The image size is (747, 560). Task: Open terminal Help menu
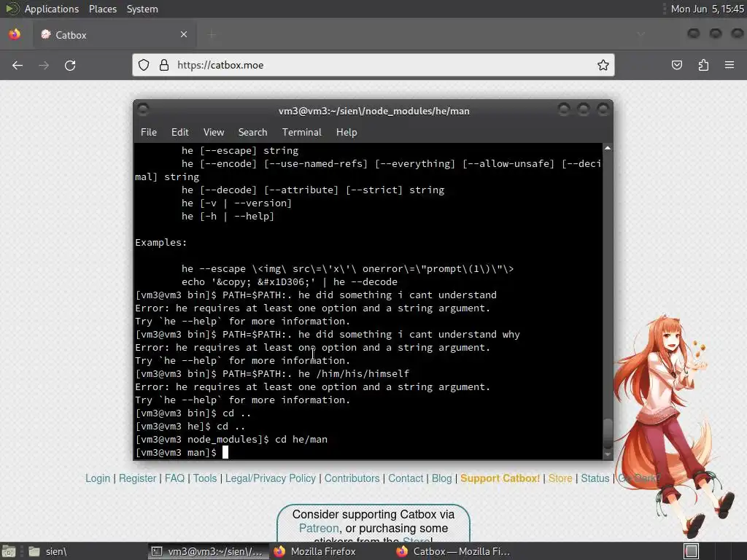(347, 133)
